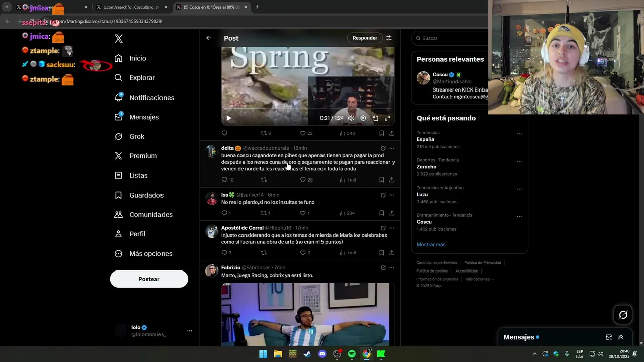Expand Más opciones in the sidebar
The height and width of the screenshot is (362, 644).
[x=143, y=254]
